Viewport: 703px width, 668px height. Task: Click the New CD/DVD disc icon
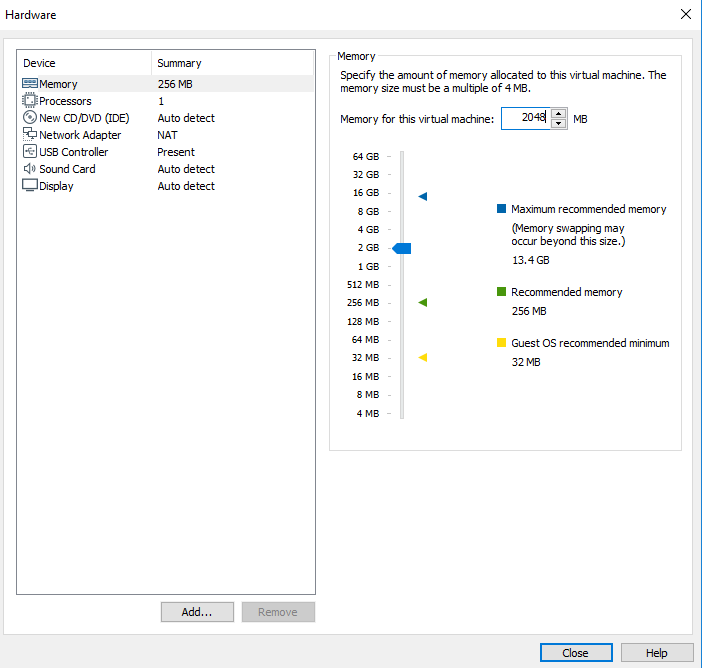[x=30, y=117]
